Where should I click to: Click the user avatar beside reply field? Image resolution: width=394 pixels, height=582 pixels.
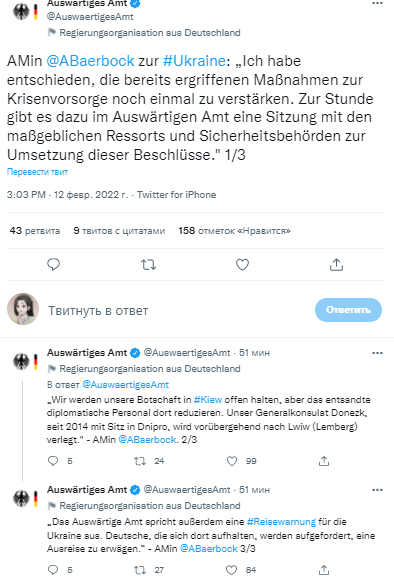23,309
